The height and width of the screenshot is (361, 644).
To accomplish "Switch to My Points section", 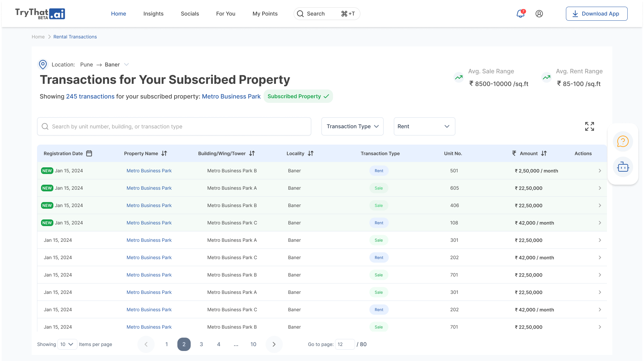I will 265,14.
